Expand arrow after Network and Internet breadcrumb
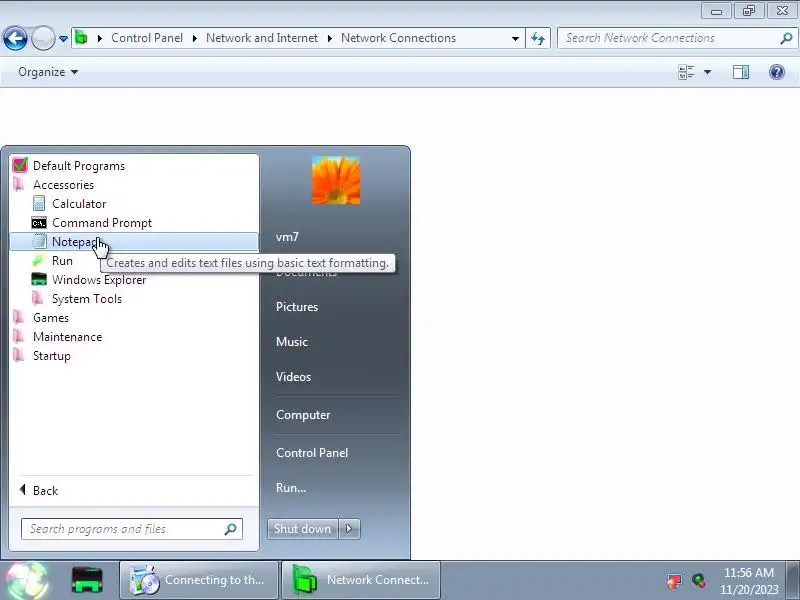This screenshot has height=600, width=800. click(x=330, y=38)
